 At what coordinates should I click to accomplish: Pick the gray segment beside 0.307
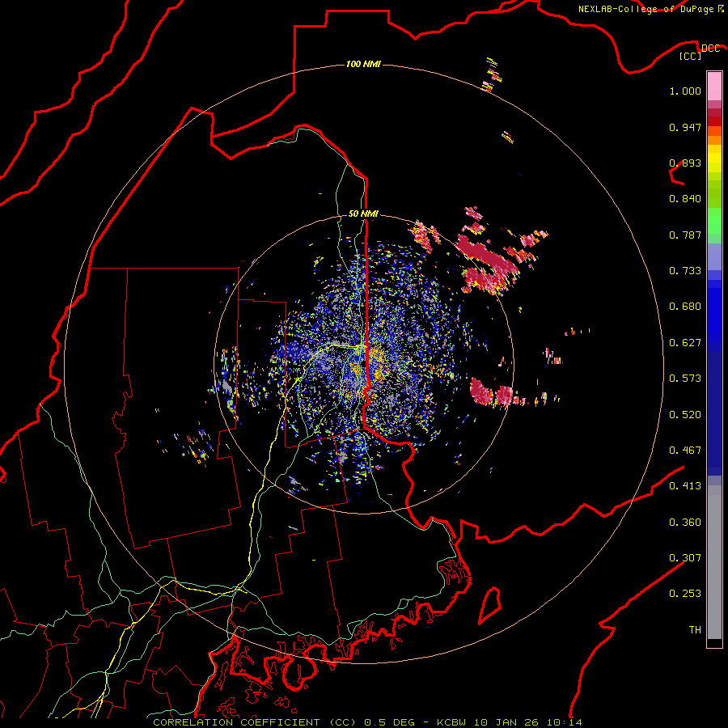[714, 562]
